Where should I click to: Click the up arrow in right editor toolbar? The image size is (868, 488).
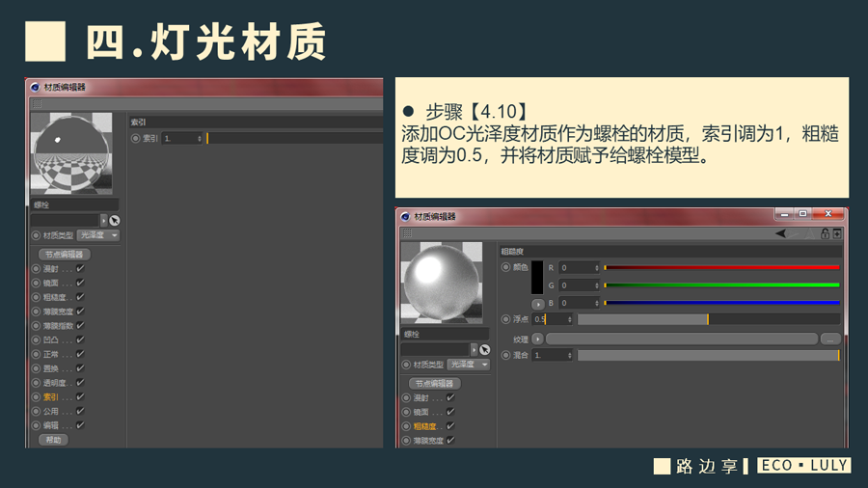(x=810, y=233)
